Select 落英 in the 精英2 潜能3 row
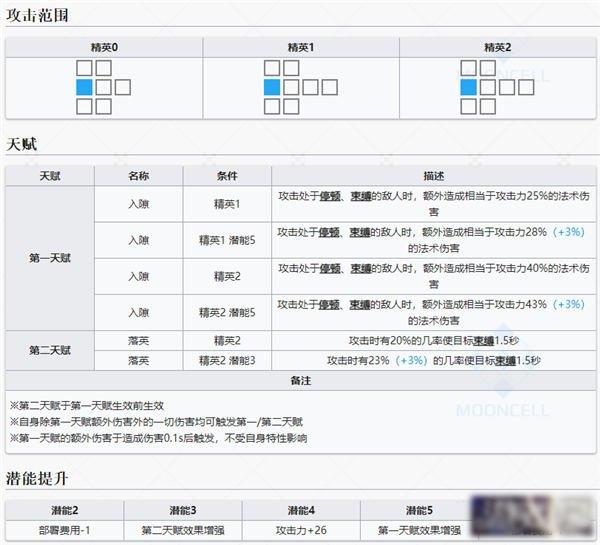Screen dimensions: 600x545 [x=139, y=361]
